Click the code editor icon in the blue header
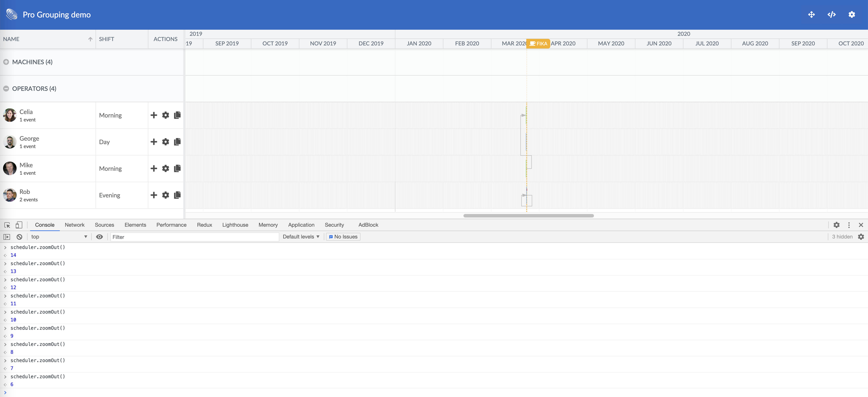 tap(832, 14)
